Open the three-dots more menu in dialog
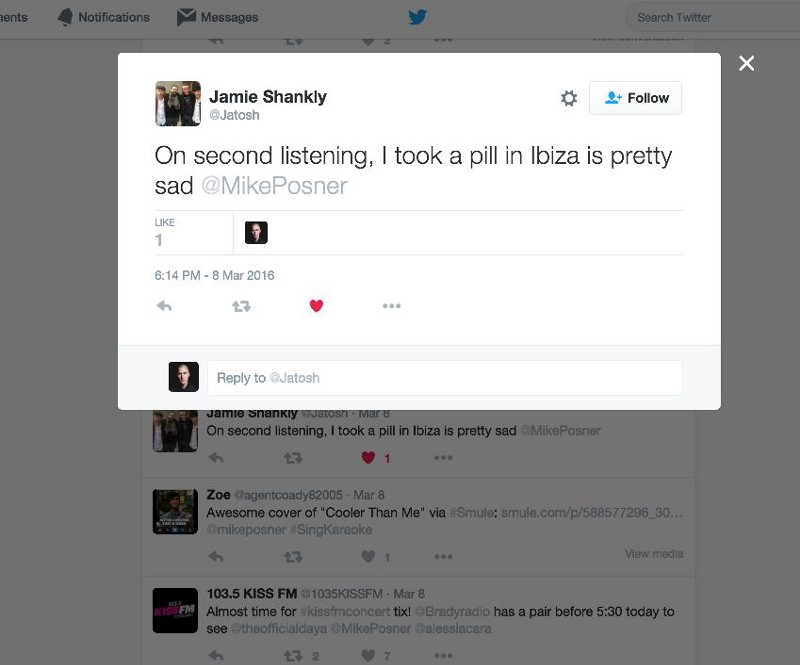Image resolution: width=800 pixels, height=665 pixels. pyautogui.click(x=391, y=306)
